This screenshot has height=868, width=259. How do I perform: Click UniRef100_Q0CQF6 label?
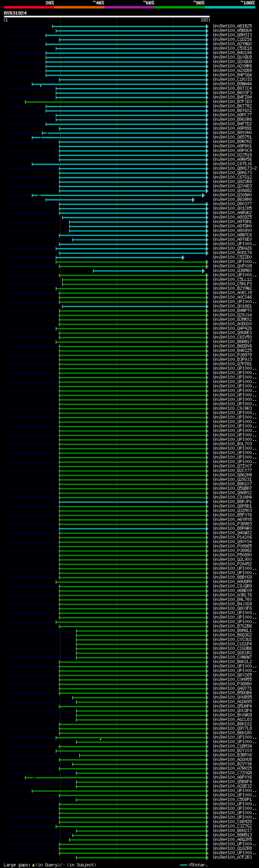(x=232, y=710)
